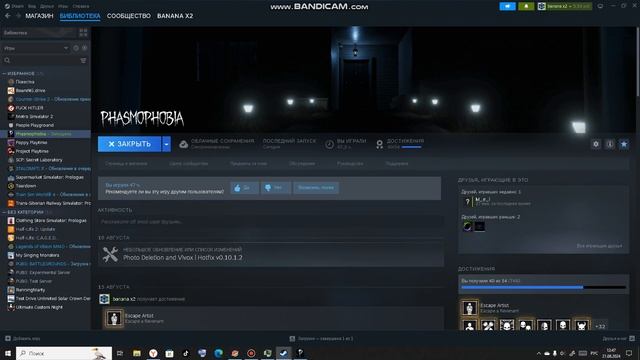This screenshot has width=640, height=360.
Task: Click the play time clock icon
Action: (x=329, y=144)
